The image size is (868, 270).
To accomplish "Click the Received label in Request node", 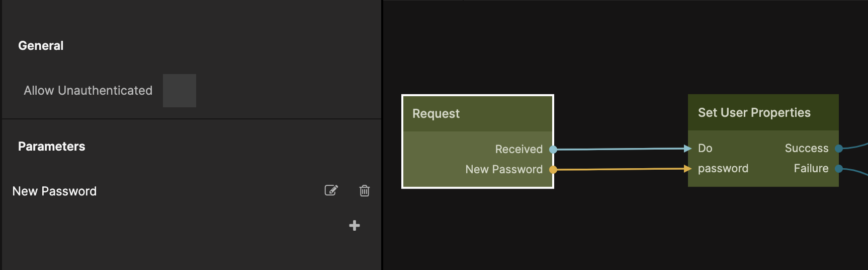I will point(518,150).
